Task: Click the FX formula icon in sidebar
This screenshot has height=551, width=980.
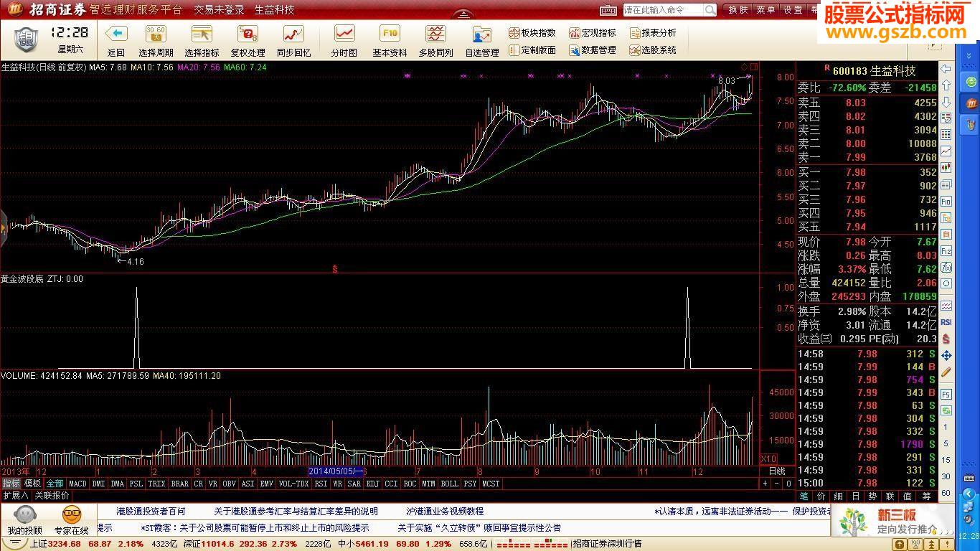Action: [946, 267]
